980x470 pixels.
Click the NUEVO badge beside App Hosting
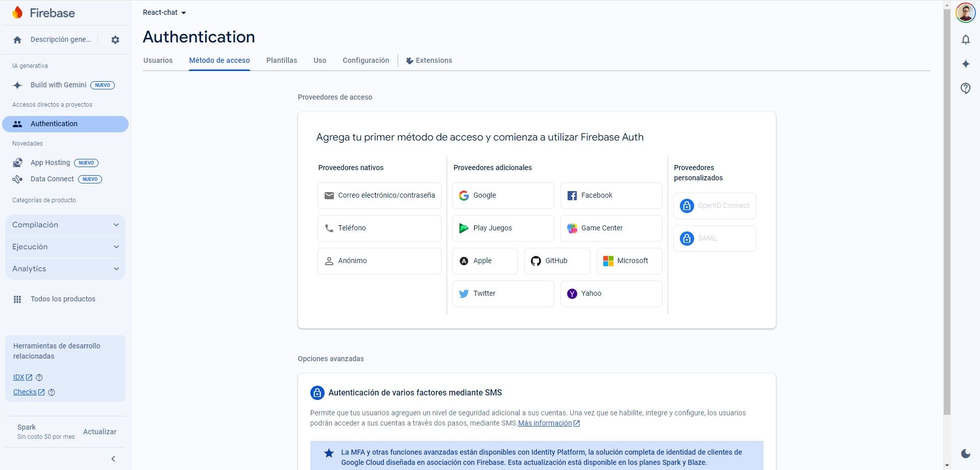tap(86, 163)
